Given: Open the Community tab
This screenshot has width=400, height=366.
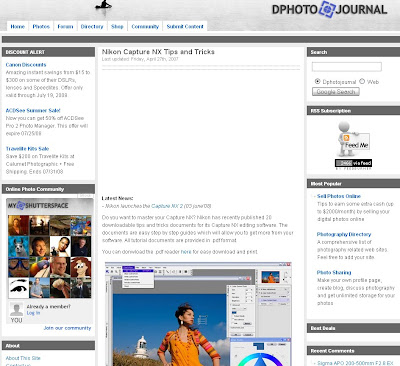Looking at the screenshot, I should (x=145, y=26).
